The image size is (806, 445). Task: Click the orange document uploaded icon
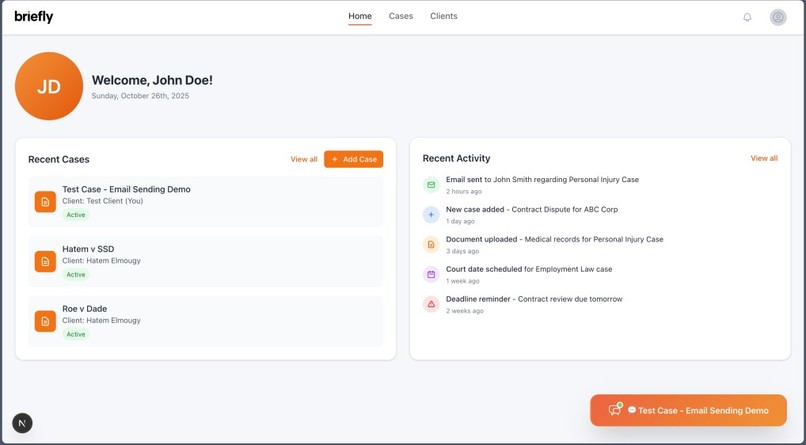[431, 244]
